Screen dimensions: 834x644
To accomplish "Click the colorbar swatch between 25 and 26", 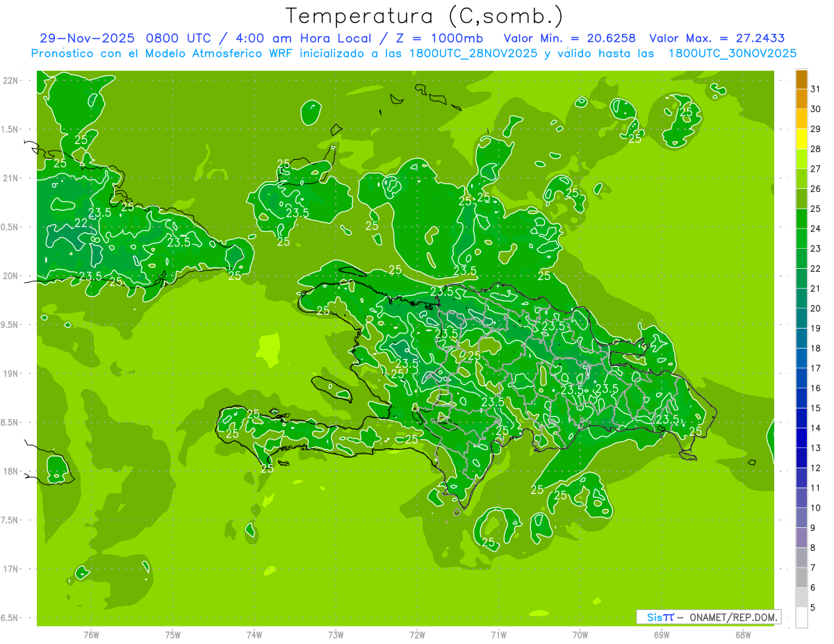I will pos(801,199).
